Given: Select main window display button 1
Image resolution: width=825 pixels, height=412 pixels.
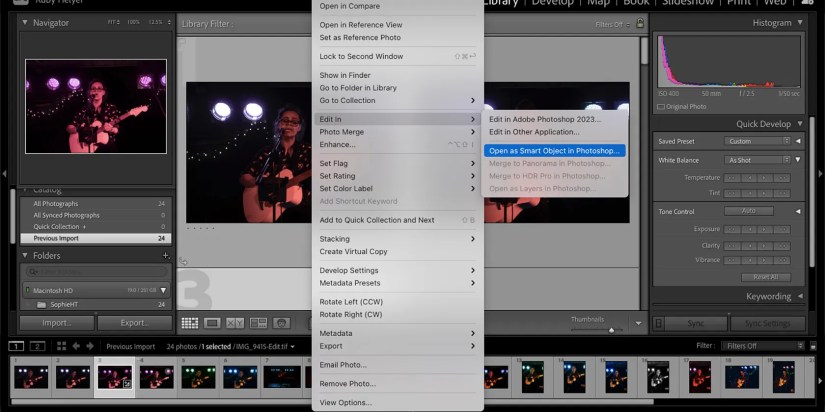Looking at the screenshot, I should (x=16, y=346).
